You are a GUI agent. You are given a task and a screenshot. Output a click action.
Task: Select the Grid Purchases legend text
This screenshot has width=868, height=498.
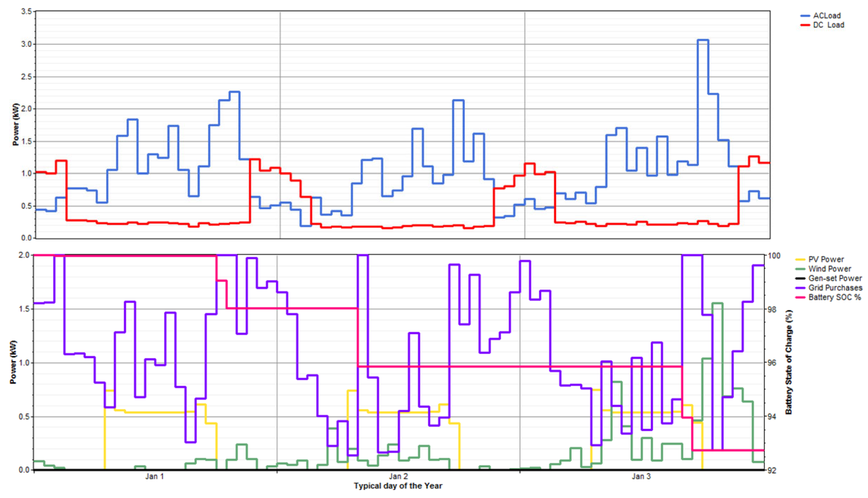835,288
